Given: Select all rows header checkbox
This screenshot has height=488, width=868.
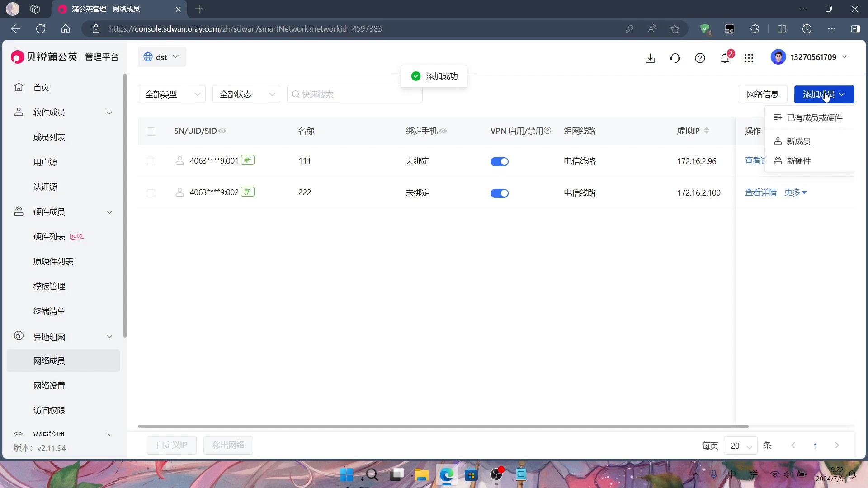Looking at the screenshot, I should coord(151,131).
